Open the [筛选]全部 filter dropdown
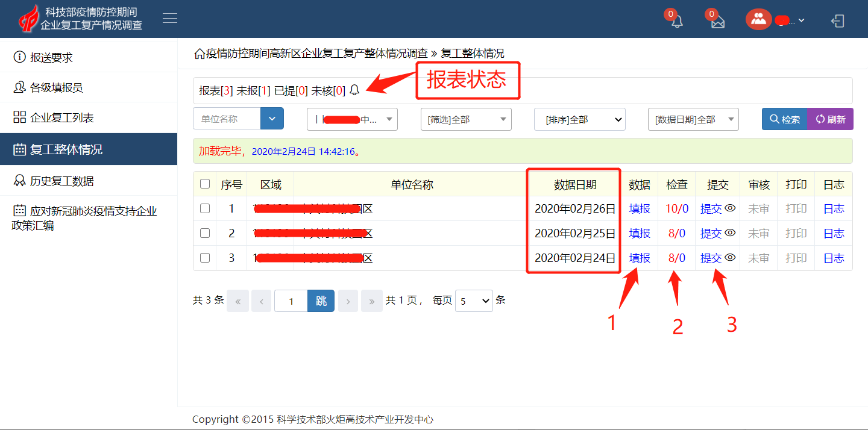Image resolution: width=868 pixels, height=430 pixels. coord(465,119)
